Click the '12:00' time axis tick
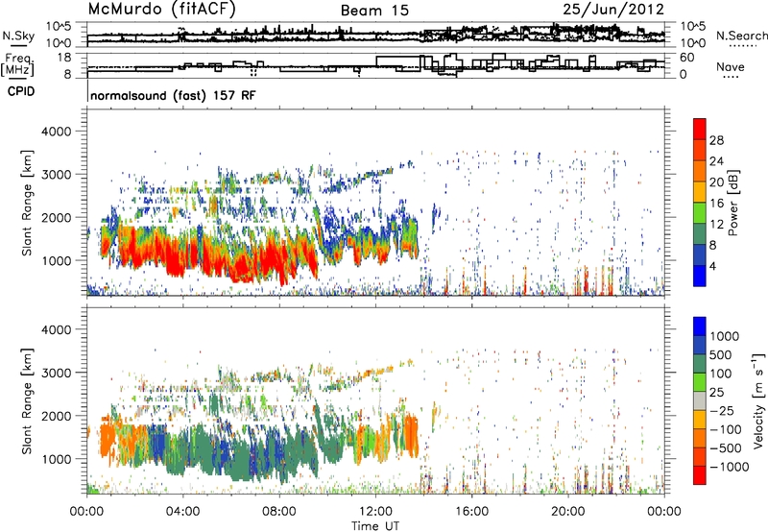Viewport: 768px width, 532px height. (x=375, y=512)
